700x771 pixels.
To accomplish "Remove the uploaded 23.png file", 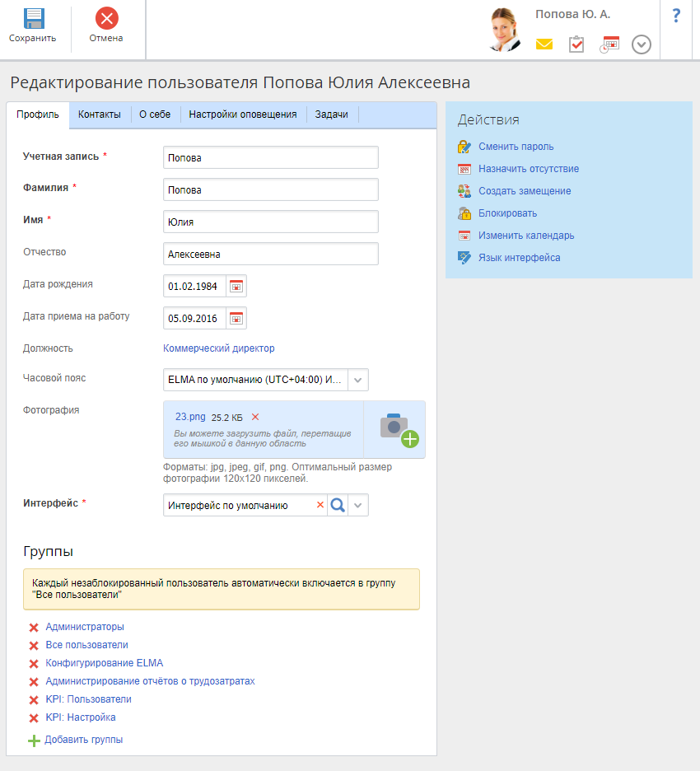I will coord(254,417).
